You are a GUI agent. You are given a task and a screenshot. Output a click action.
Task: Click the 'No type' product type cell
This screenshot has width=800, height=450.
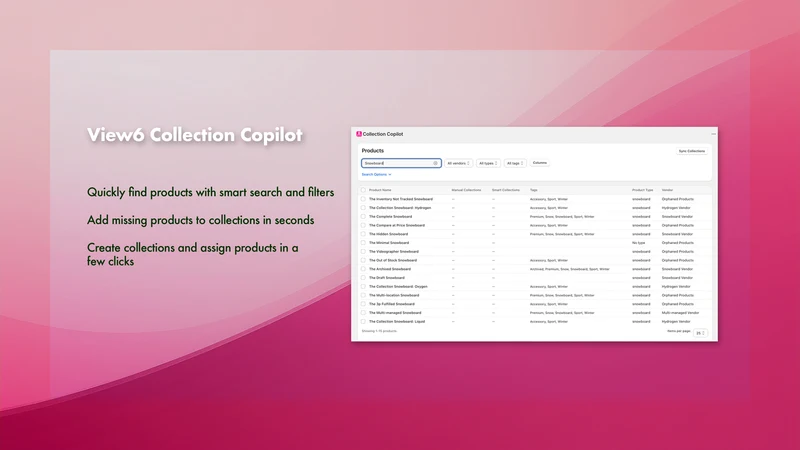[638, 243]
